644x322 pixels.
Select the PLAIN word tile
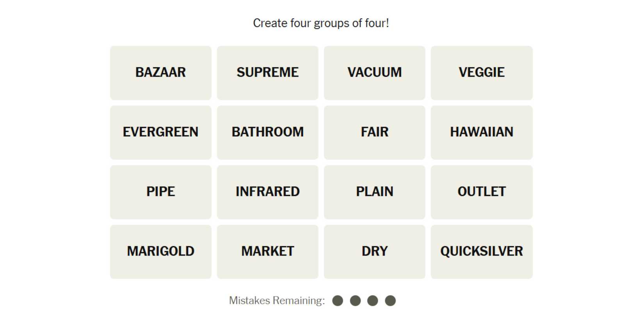374,192
